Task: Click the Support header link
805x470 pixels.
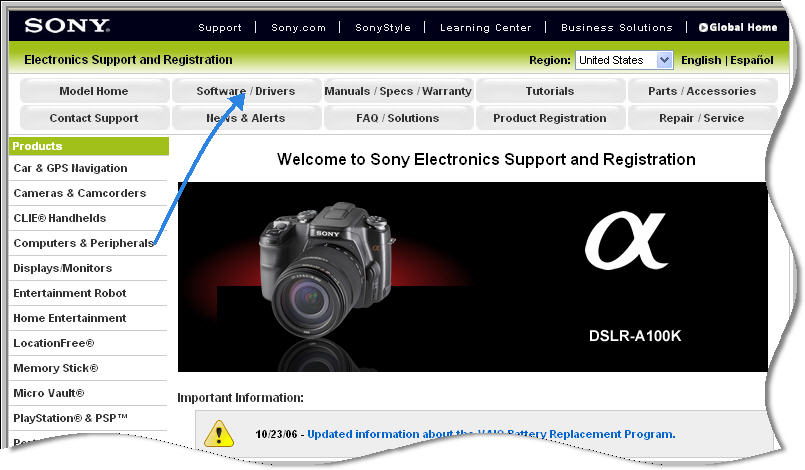Action: [220, 28]
